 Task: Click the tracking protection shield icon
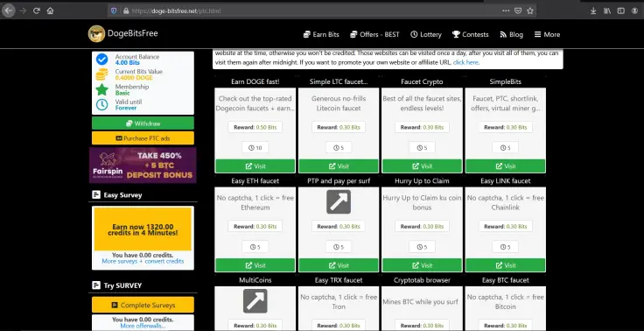tap(114, 11)
